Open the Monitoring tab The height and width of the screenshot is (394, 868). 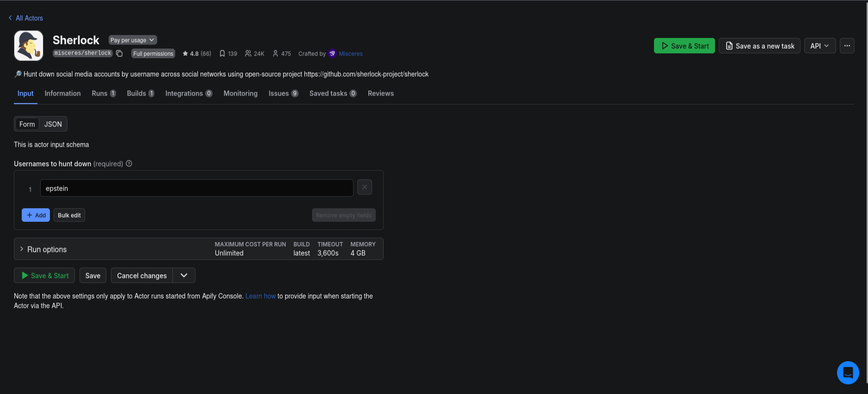tap(240, 93)
